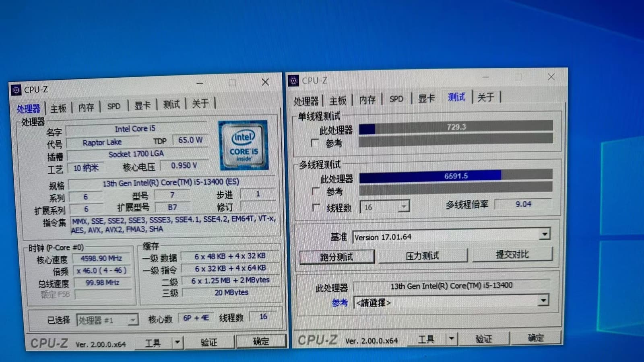
Task: Open the SPD tab in the benchmark window
Action: click(x=396, y=99)
